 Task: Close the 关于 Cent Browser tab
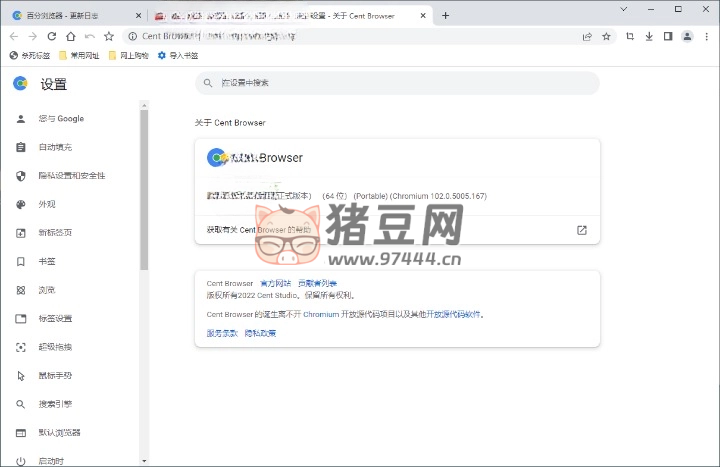[423, 16]
